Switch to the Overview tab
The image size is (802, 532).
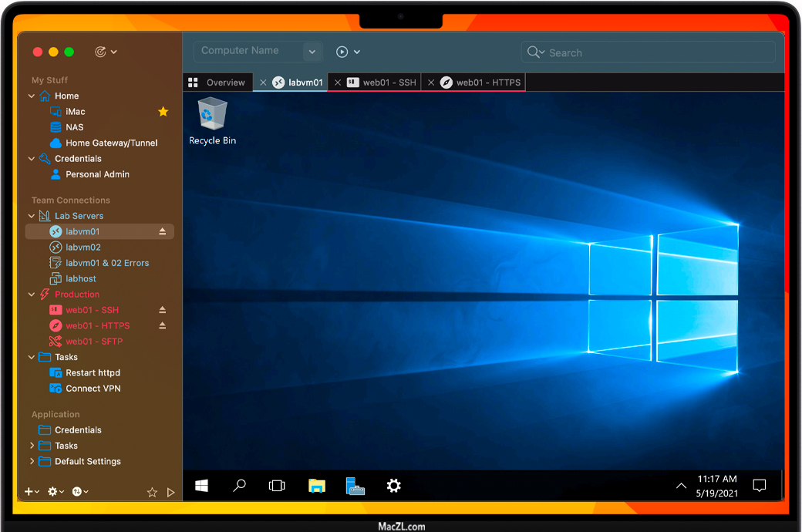217,82
